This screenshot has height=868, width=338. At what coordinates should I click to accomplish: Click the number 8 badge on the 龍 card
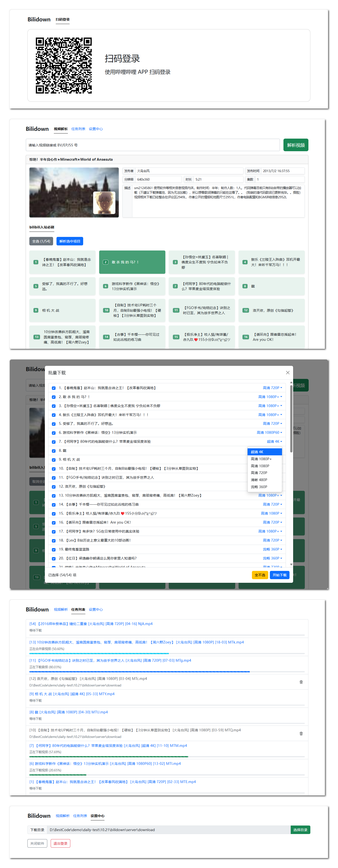pos(245,286)
